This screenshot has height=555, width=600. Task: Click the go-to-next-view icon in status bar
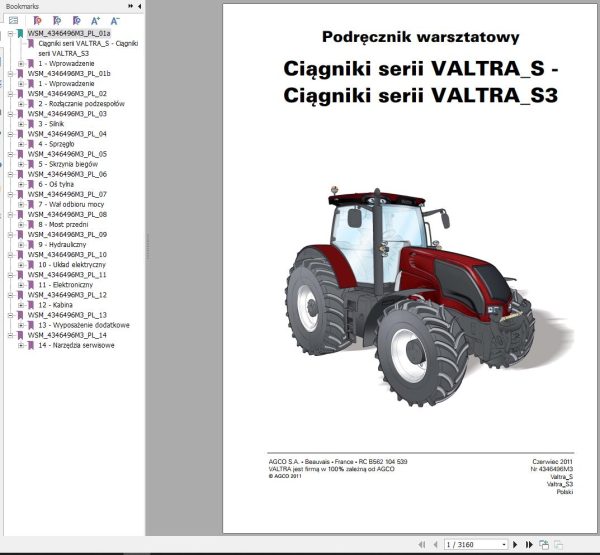point(544,544)
